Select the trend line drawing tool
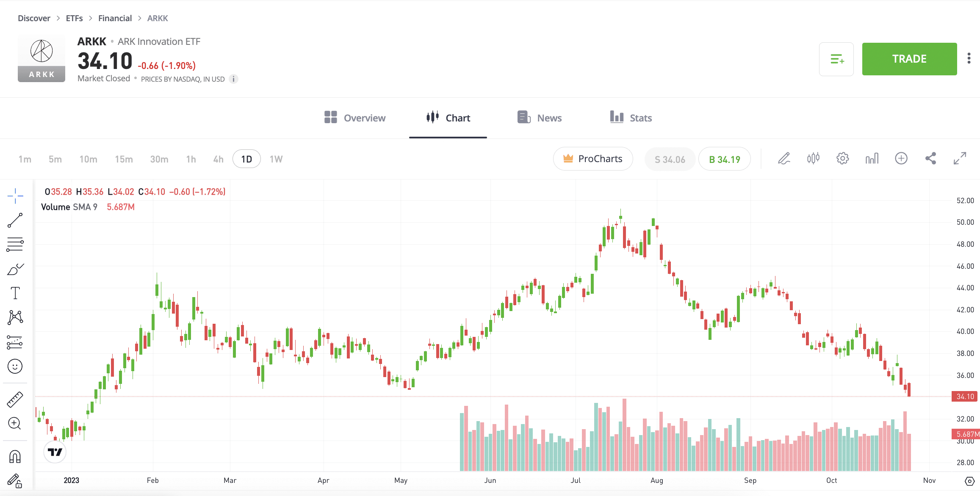The width and height of the screenshot is (980, 496). pos(15,220)
